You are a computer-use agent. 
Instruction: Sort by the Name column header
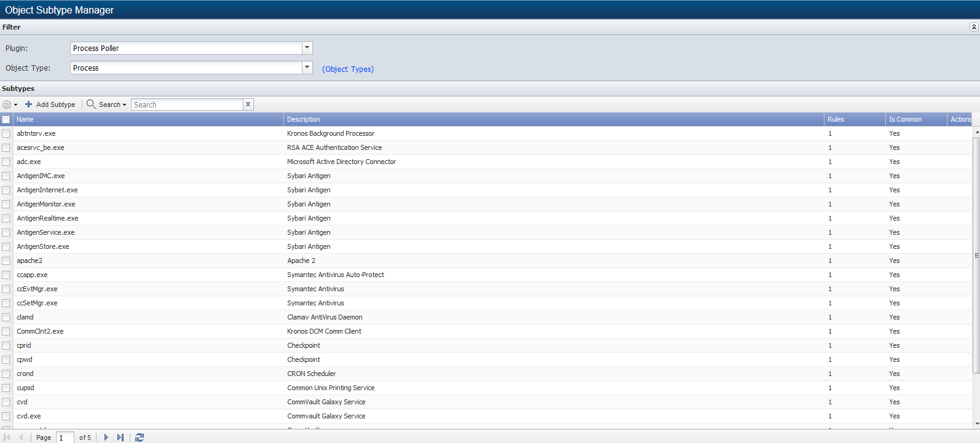click(148, 119)
